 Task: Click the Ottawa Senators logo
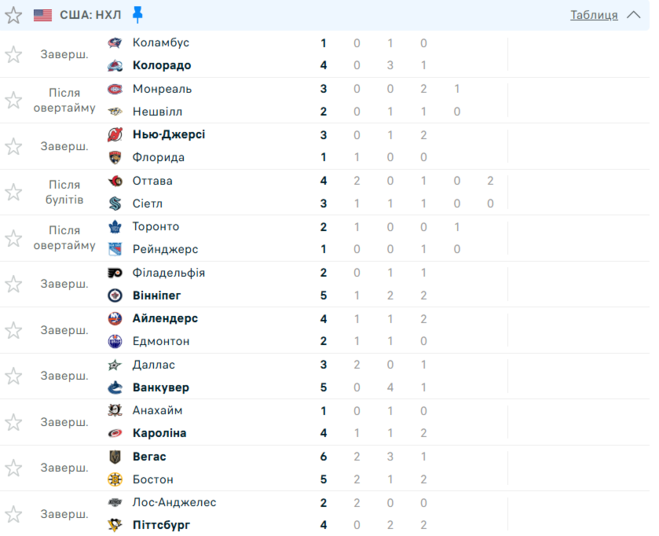(115, 181)
